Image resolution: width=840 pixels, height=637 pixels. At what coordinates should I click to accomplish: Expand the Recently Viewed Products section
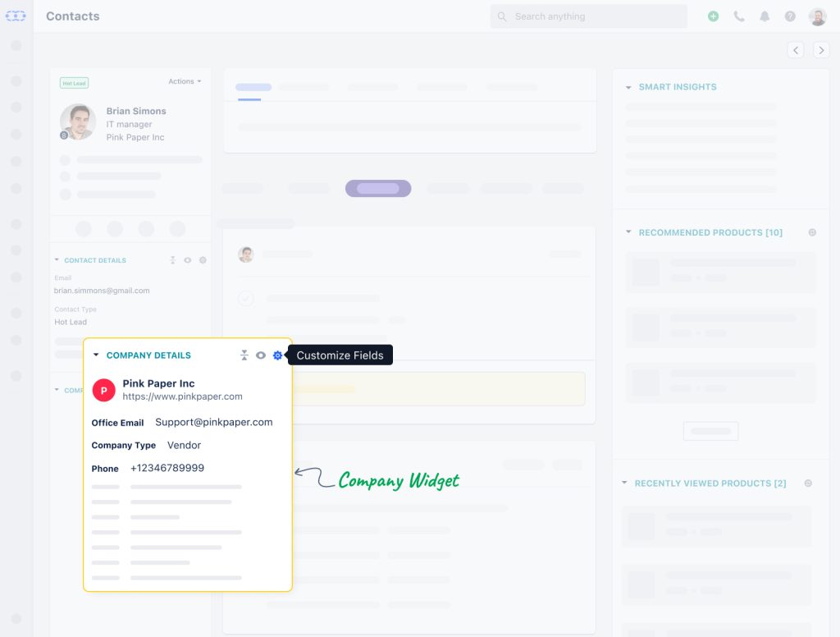coord(623,483)
